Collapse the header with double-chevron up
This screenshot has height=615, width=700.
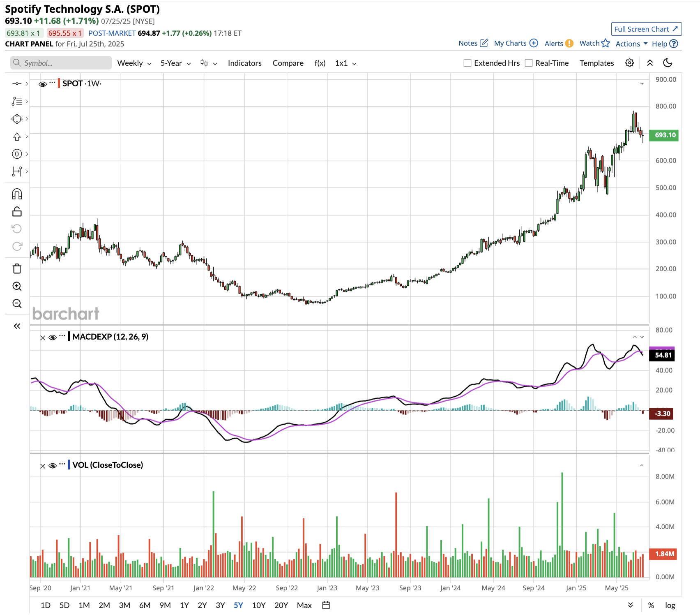pyautogui.click(x=650, y=63)
